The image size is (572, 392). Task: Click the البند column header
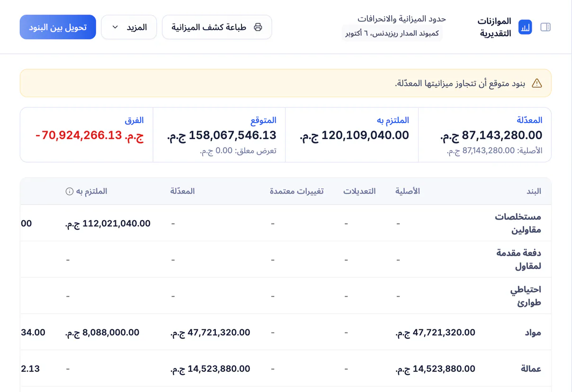coord(534,191)
